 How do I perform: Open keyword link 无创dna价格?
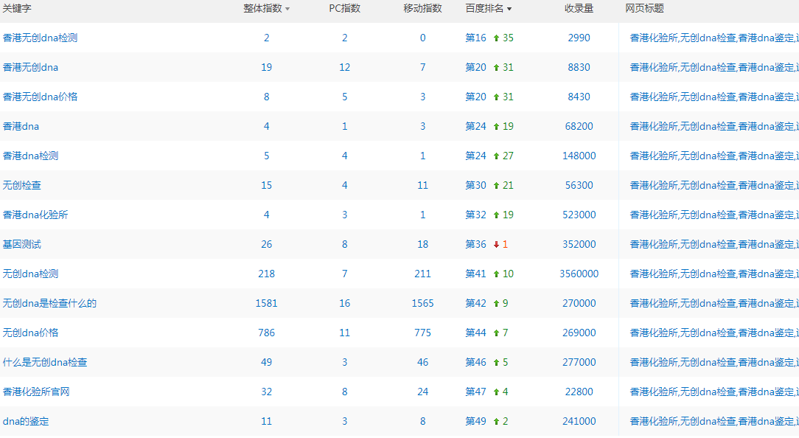pyautogui.click(x=30, y=333)
